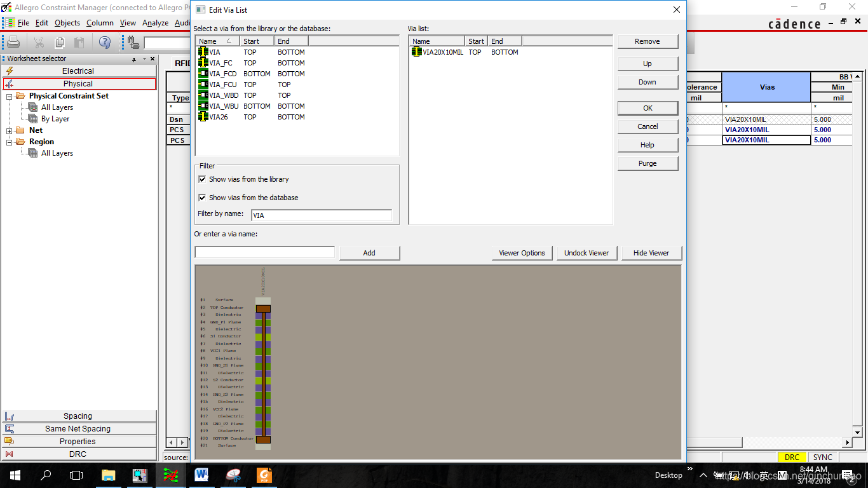
Task: Open Word from the Windows taskbar
Action: 201,475
